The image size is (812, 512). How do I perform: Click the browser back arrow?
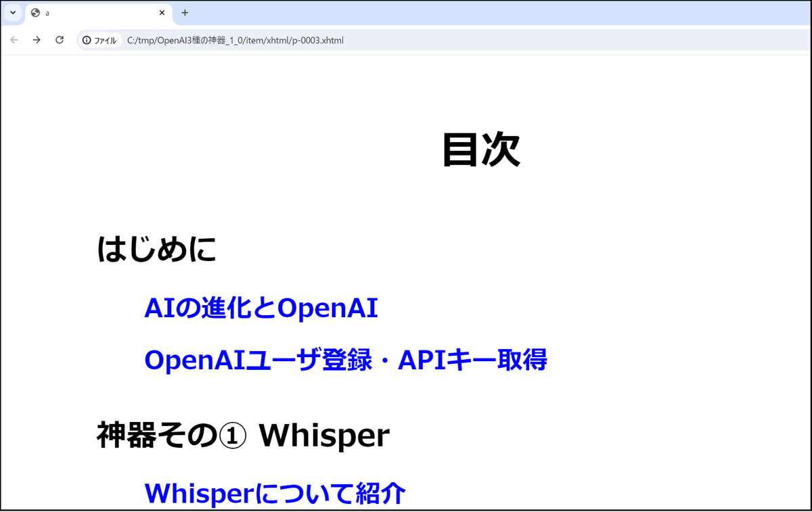pos(14,40)
